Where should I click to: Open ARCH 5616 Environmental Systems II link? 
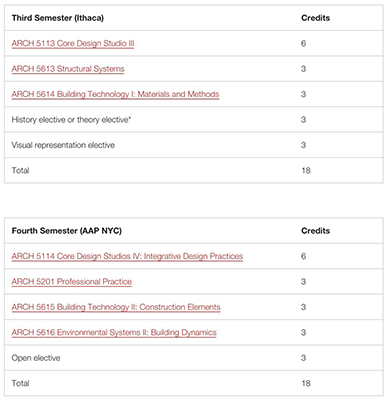[114, 332]
